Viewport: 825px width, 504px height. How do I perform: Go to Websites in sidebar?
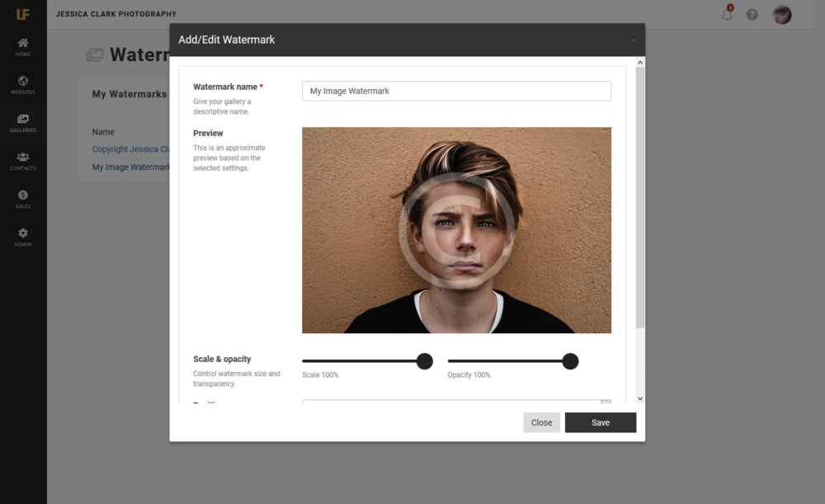click(x=23, y=85)
